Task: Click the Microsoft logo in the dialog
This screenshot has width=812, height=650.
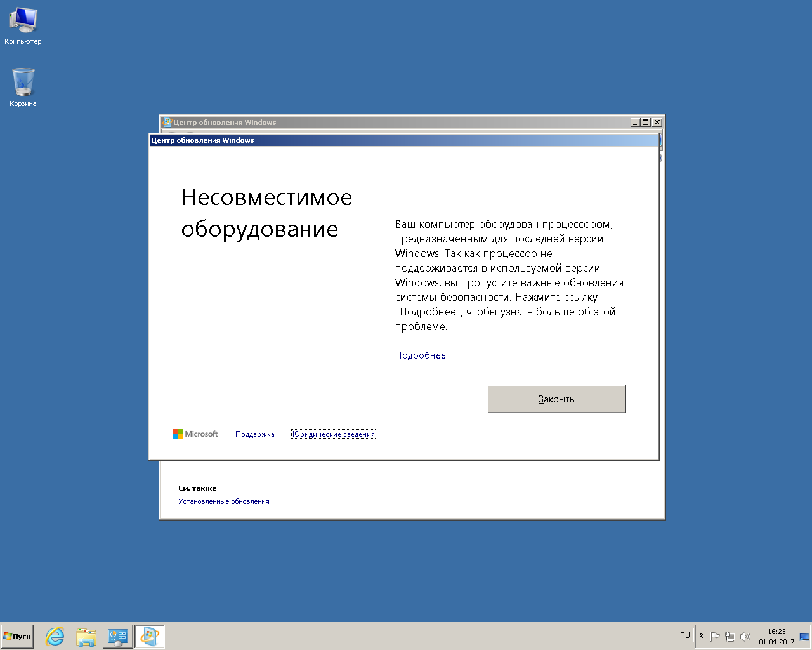Action: (195, 434)
